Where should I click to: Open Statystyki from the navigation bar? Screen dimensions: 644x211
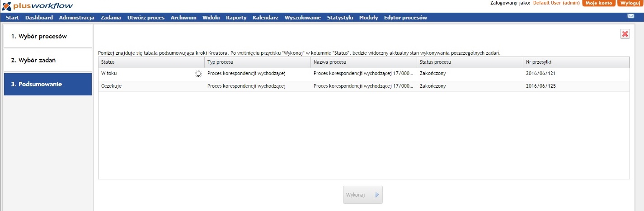point(340,18)
